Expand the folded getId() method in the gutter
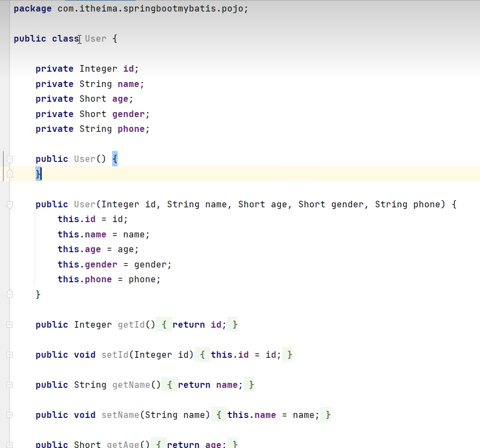The image size is (480, 448). (9, 325)
